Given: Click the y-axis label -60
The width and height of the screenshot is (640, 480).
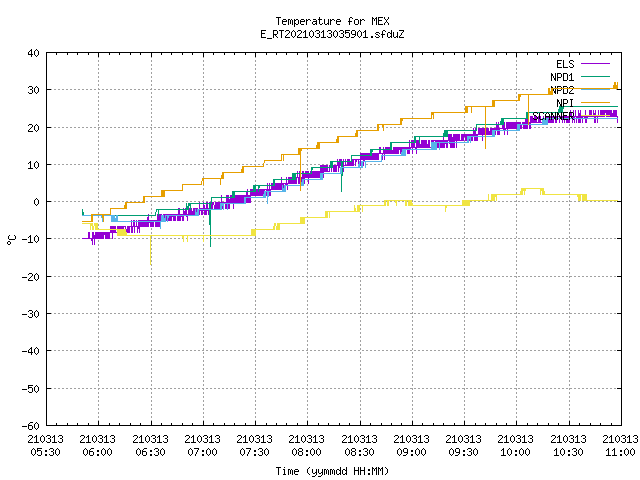Looking at the screenshot, I should coord(31,426).
